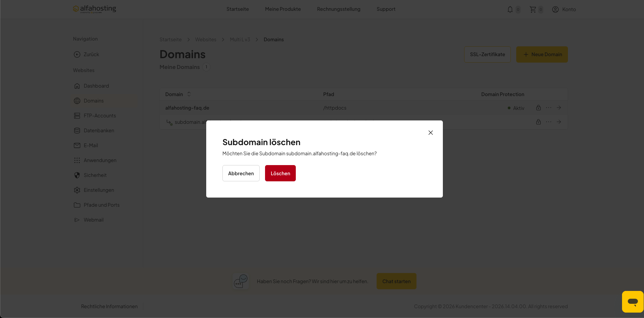Click the Chat starten button

tap(397, 281)
